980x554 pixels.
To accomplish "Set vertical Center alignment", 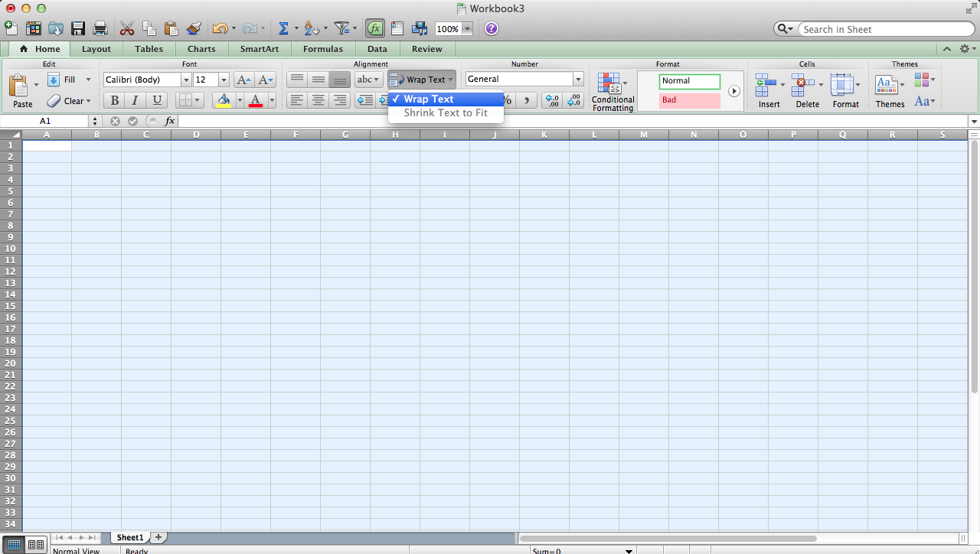I will coord(318,80).
